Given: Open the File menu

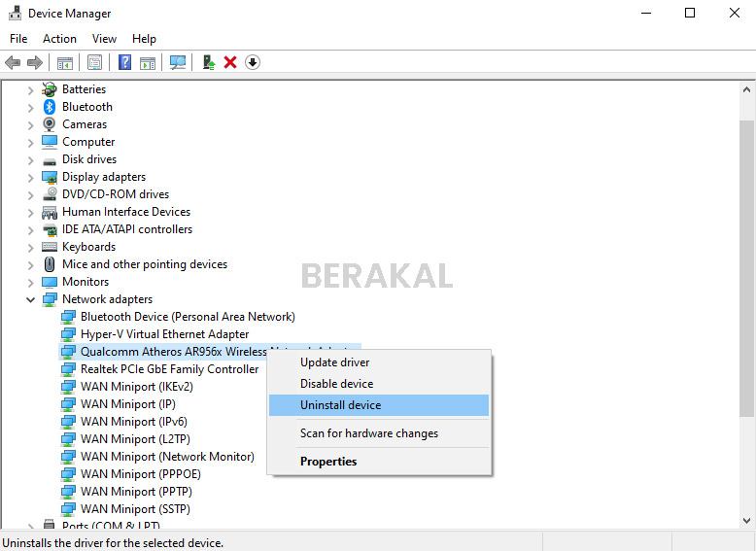Looking at the screenshot, I should (x=18, y=39).
